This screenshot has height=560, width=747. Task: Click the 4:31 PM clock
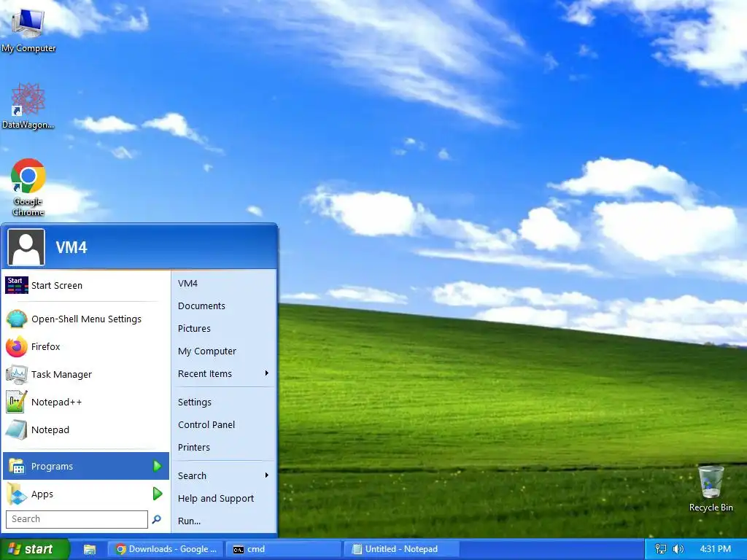[716, 549]
